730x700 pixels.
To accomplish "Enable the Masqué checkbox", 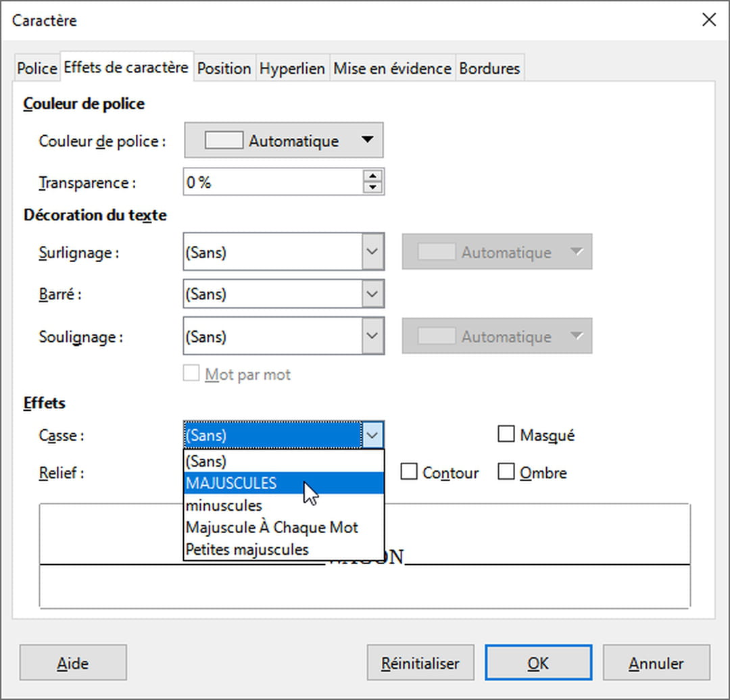I will pos(506,434).
